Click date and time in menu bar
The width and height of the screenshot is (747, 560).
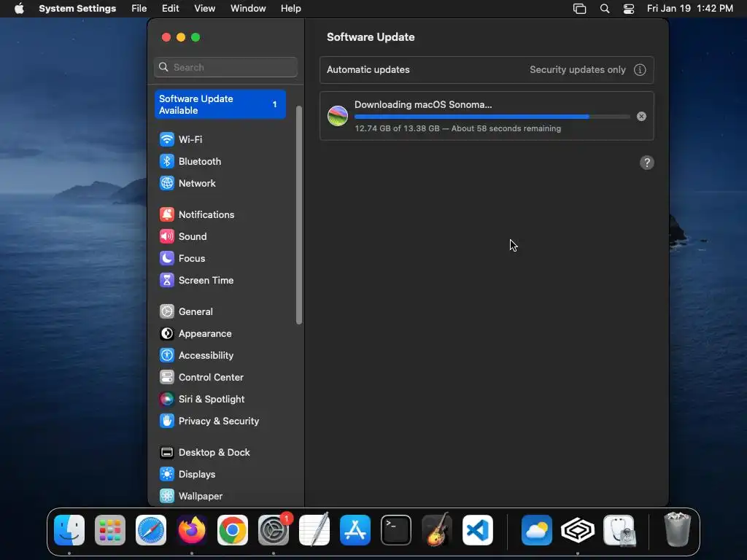690,9
